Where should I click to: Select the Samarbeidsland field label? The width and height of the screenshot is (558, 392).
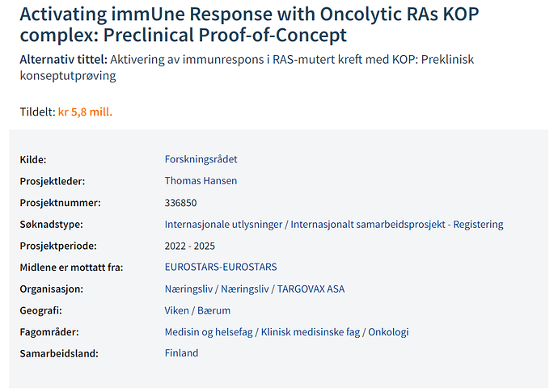(x=59, y=353)
